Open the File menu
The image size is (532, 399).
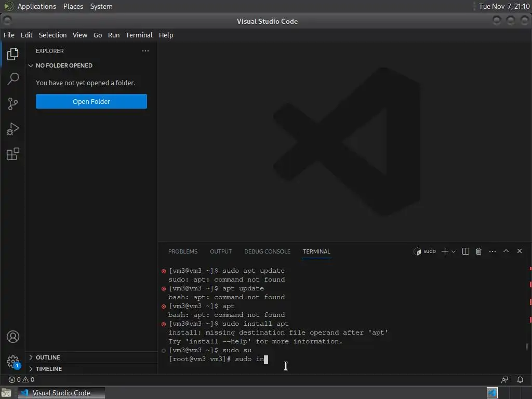point(9,35)
